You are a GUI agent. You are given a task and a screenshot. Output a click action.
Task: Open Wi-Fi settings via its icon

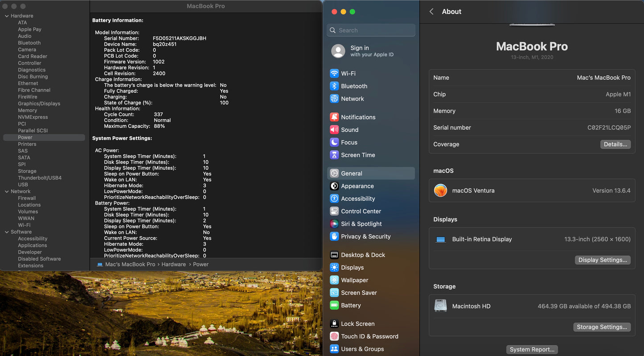coord(334,74)
